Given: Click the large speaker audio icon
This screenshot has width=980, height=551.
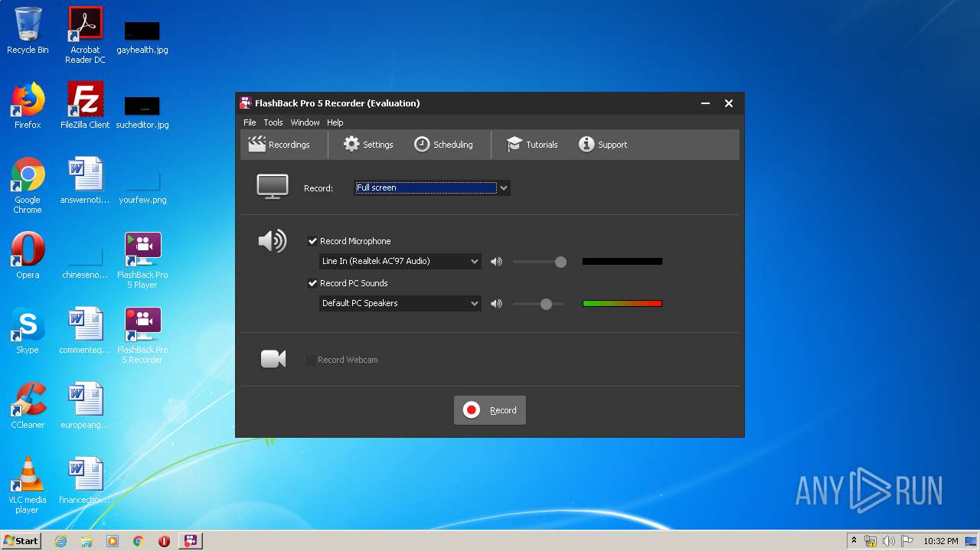Looking at the screenshot, I should [272, 242].
